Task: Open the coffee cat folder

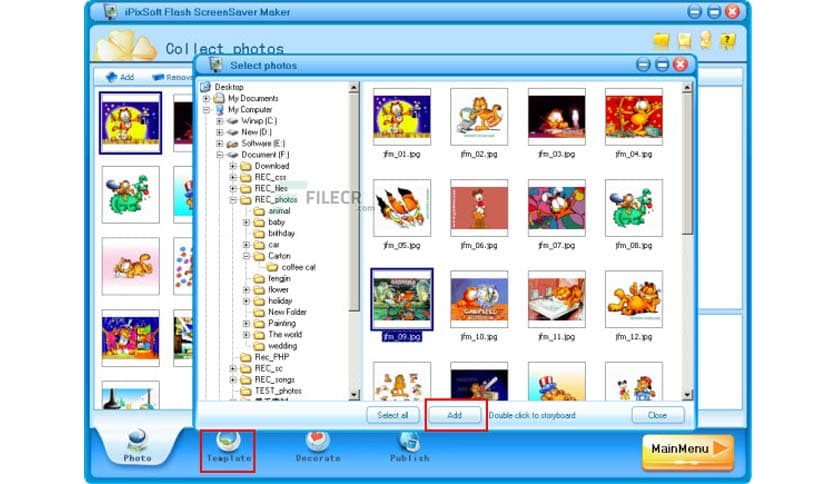Action: [298, 267]
